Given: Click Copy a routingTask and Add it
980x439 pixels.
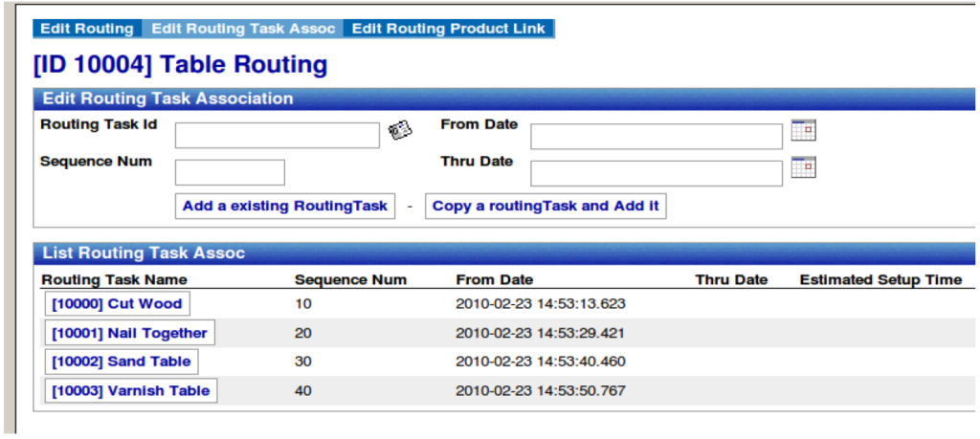Looking at the screenshot, I should 546,206.
